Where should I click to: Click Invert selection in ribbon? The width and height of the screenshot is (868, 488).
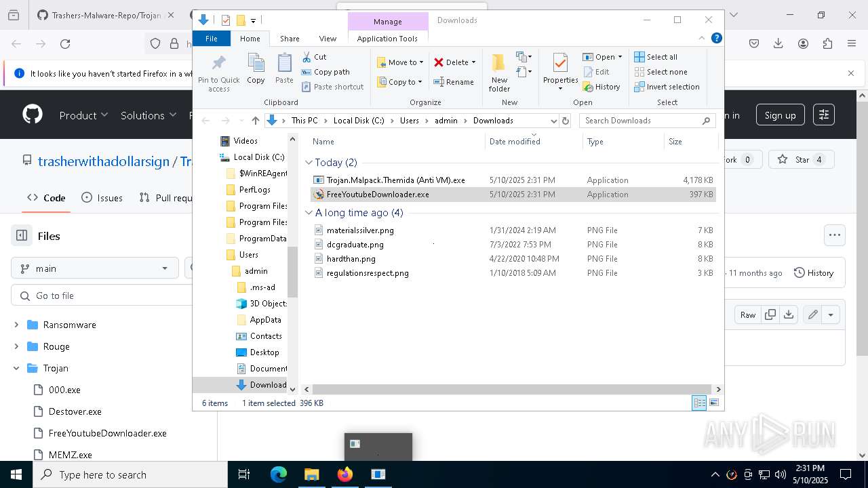[x=667, y=87]
